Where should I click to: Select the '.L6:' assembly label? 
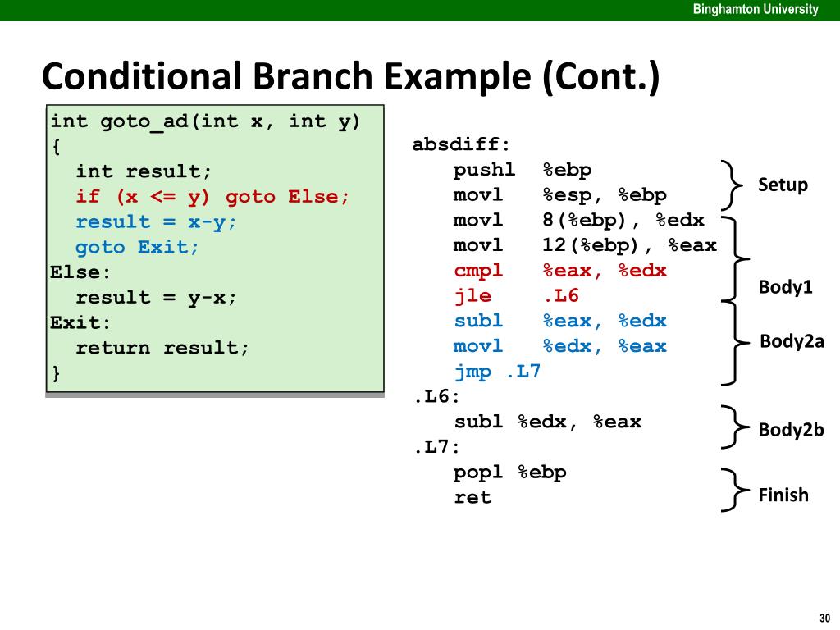436,397
